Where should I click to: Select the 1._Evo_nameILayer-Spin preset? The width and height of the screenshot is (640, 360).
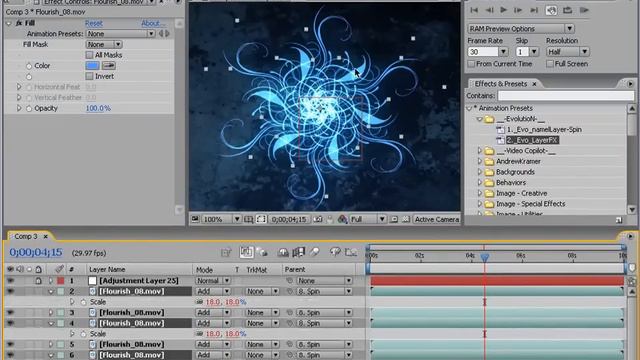coord(544,129)
